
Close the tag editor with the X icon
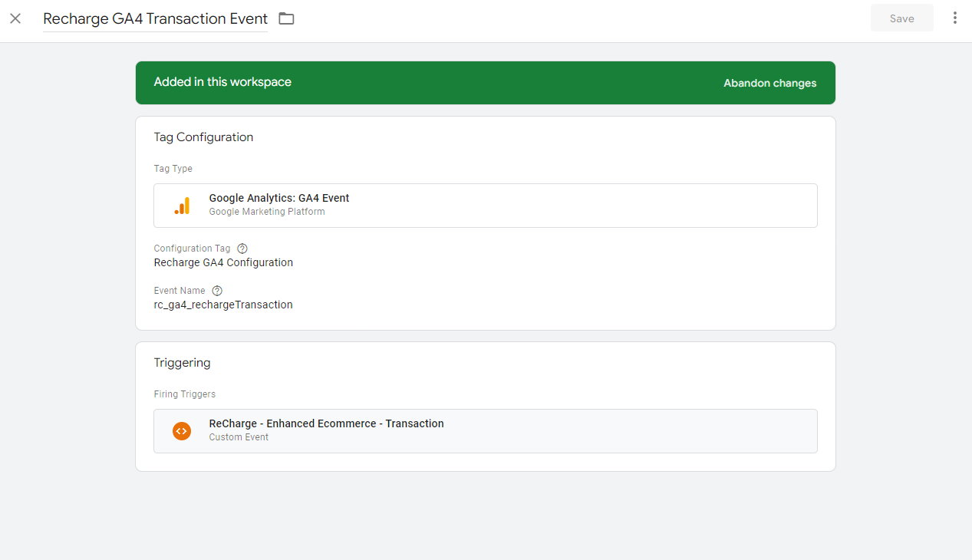pyautogui.click(x=15, y=18)
